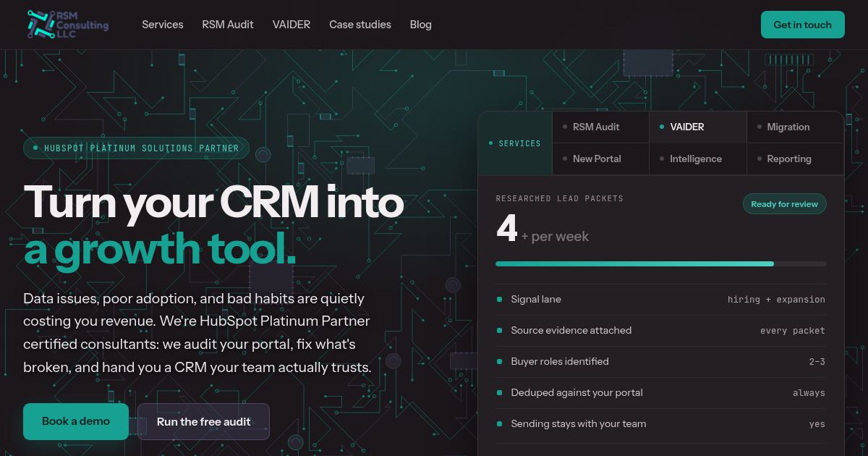Click Deduped against your portal text
Image resolution: width=868 pixels, height=456 pixels.
pyautogui.click(x=576, y=392)
